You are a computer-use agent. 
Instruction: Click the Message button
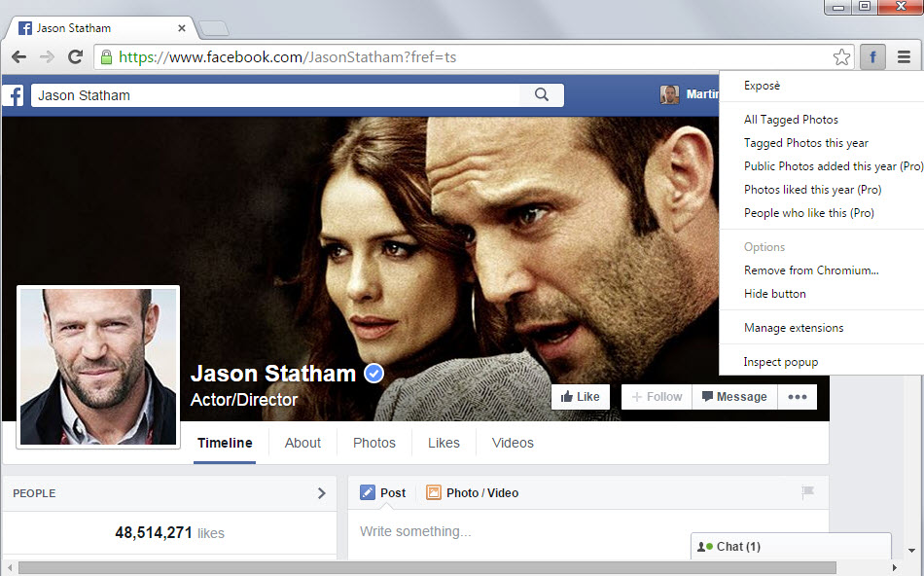coord(735,397)
